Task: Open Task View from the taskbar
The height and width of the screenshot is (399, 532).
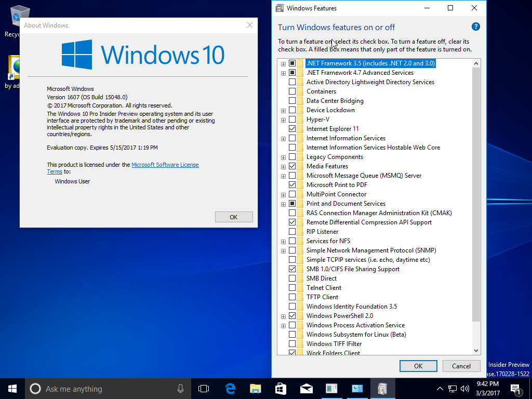Action: pos(204,389)
